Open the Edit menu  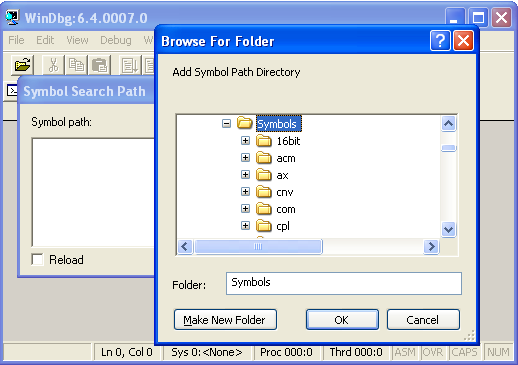pos(45,40)
